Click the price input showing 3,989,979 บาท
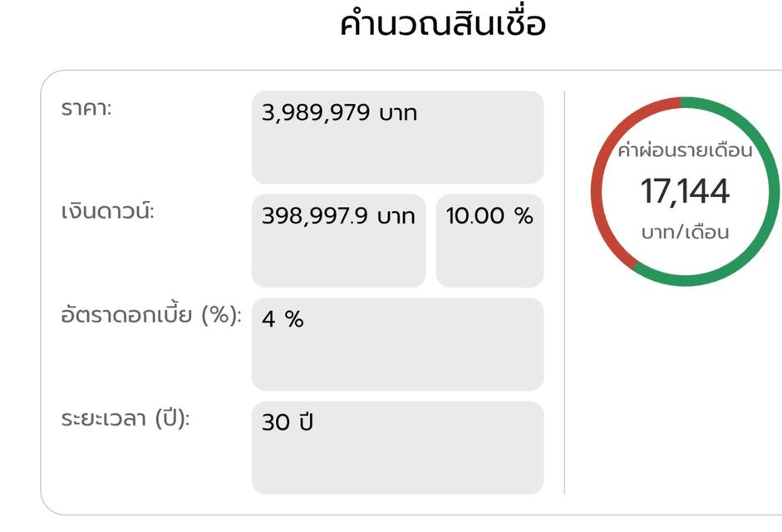This screenshot has width=782, height=532. click(397, 137)
